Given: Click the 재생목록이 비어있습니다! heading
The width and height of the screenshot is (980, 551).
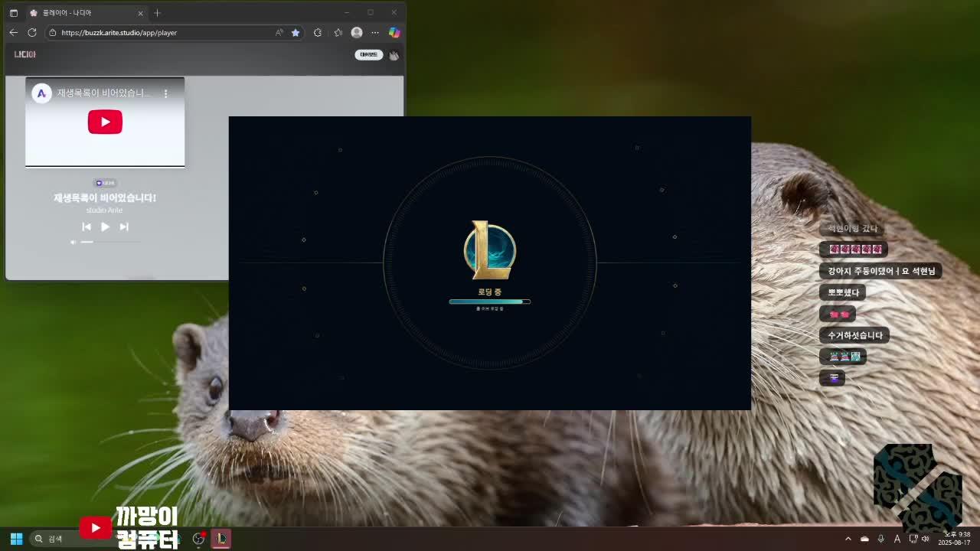Looking at the screenshot, I should pyautogui.click(x=105, y=197).
